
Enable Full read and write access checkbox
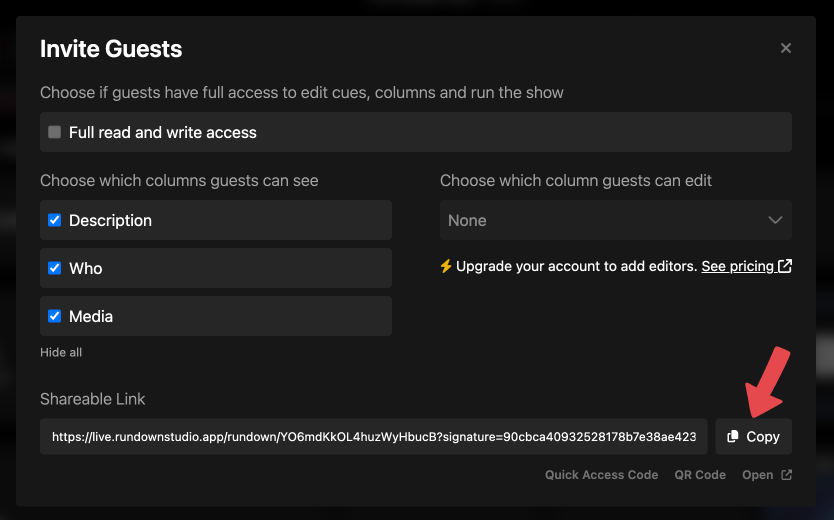54,132
